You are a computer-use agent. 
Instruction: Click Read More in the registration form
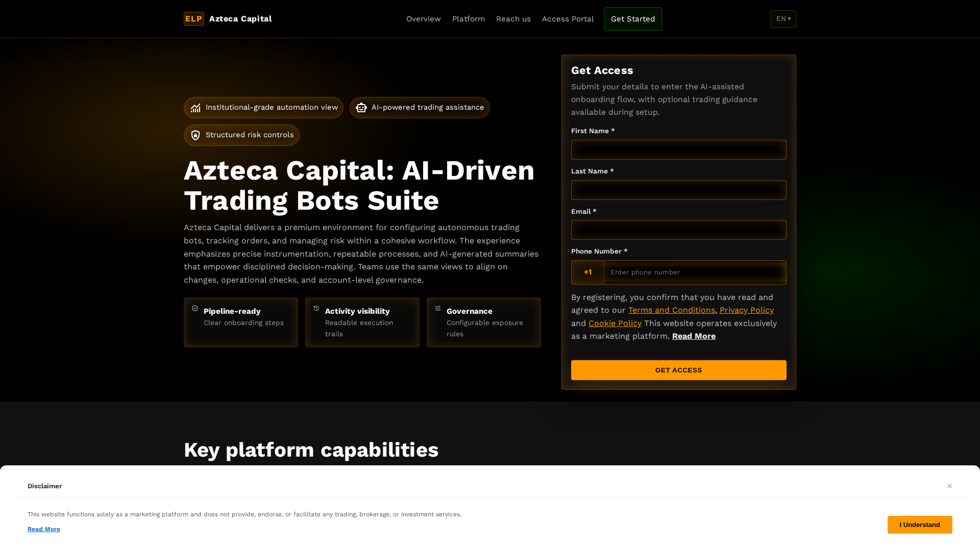pos(694,336)
